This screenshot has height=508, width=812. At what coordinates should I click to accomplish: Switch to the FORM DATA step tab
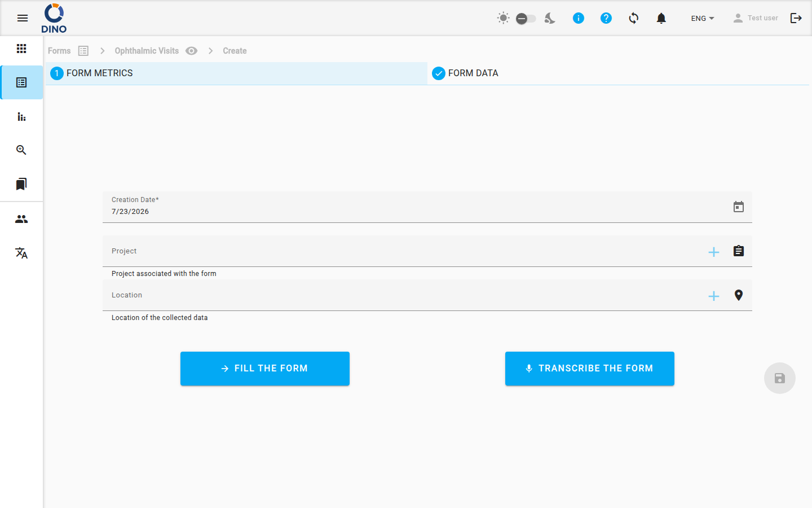click(618, 73)
